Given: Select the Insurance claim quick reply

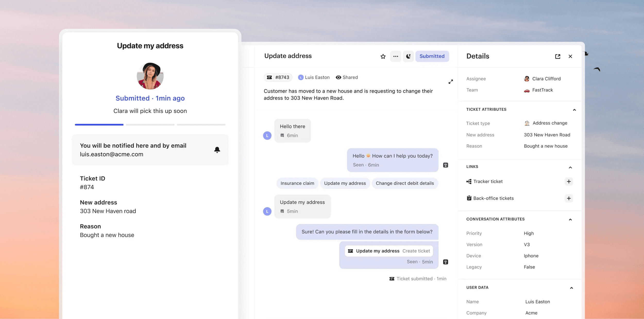Looking at the screenshot, I should click(x=297, y=183).
